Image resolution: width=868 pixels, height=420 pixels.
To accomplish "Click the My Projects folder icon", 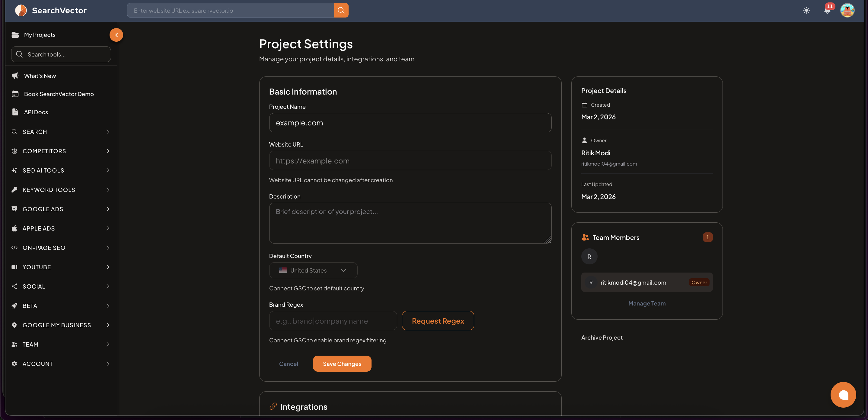I will (x=15, y=35).
